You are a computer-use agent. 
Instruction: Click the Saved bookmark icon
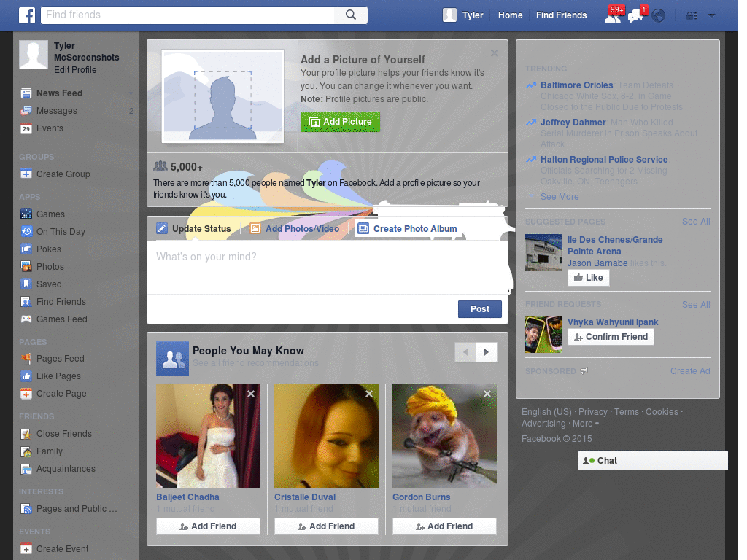26,284
